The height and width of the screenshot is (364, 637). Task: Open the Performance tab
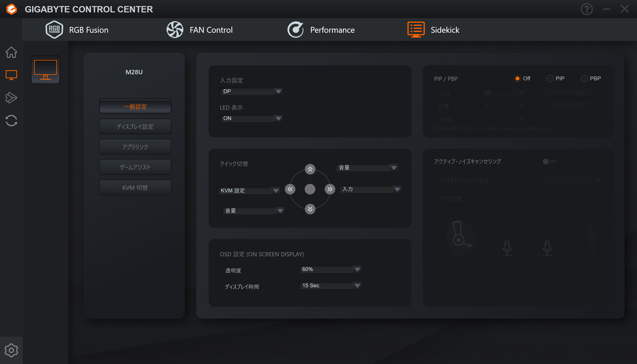(x=321, y=30)
